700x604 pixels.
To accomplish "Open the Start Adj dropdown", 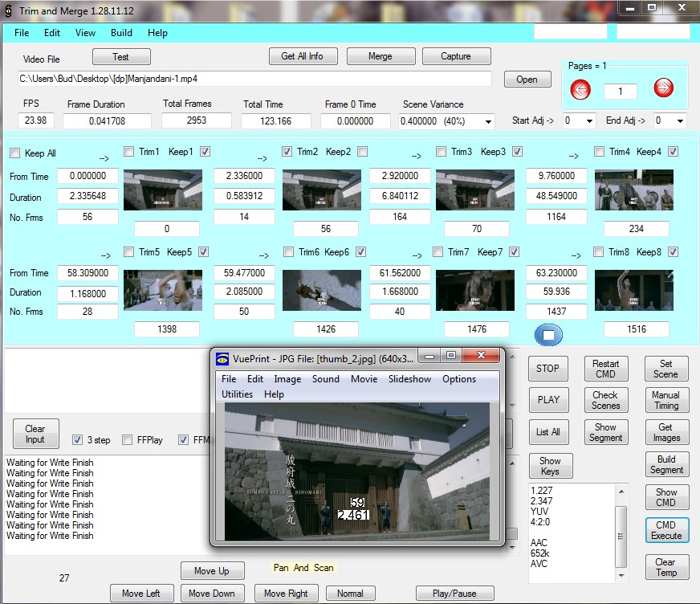I will pyautogui.click(x=588, y=121).
